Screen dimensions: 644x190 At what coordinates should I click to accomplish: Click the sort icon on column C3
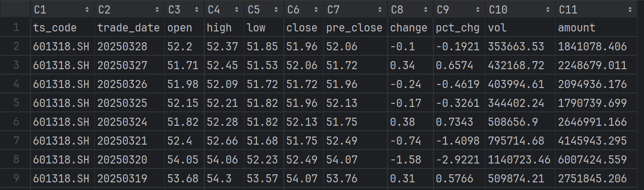click(196, 9)
